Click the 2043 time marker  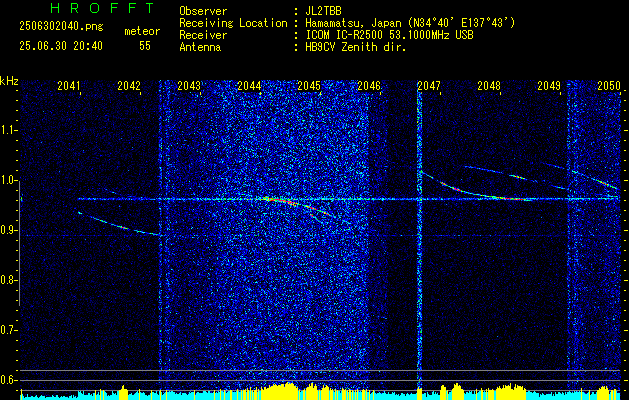[189, 86]
